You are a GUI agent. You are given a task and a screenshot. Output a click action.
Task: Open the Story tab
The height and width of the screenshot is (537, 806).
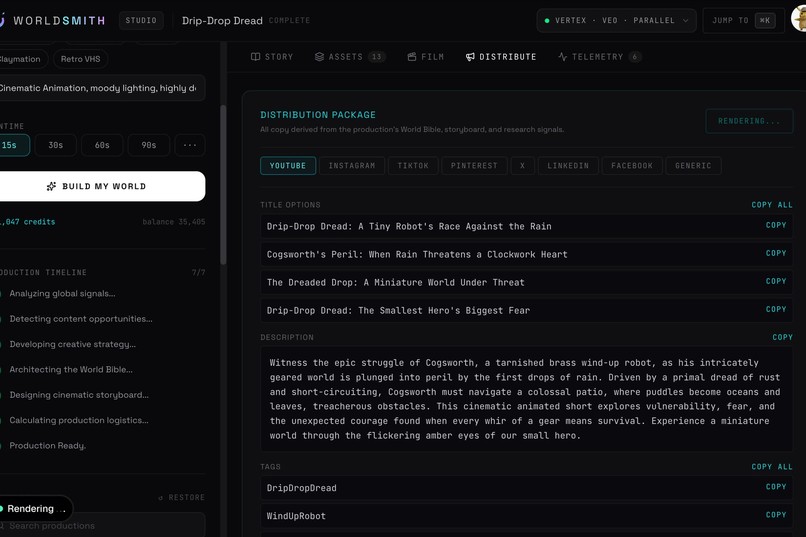[x=272, y=57]
